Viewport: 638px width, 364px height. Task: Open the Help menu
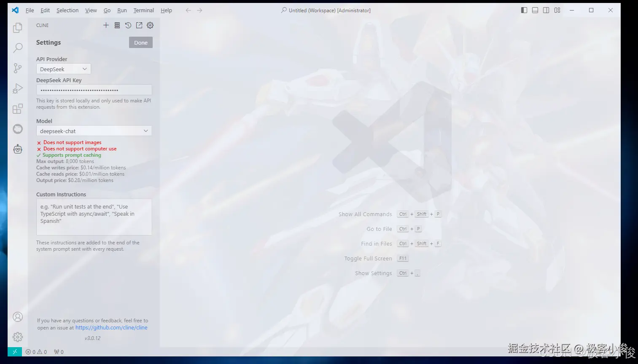coord(166,10)
